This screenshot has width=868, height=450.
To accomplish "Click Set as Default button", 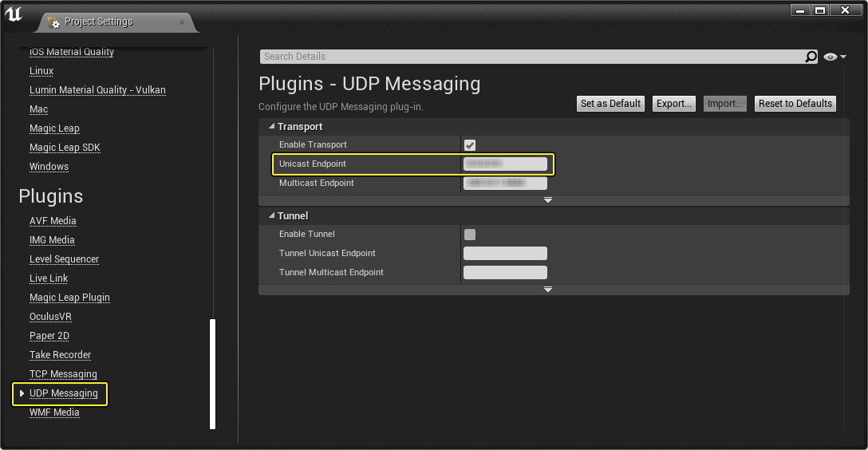I will 610,104.
